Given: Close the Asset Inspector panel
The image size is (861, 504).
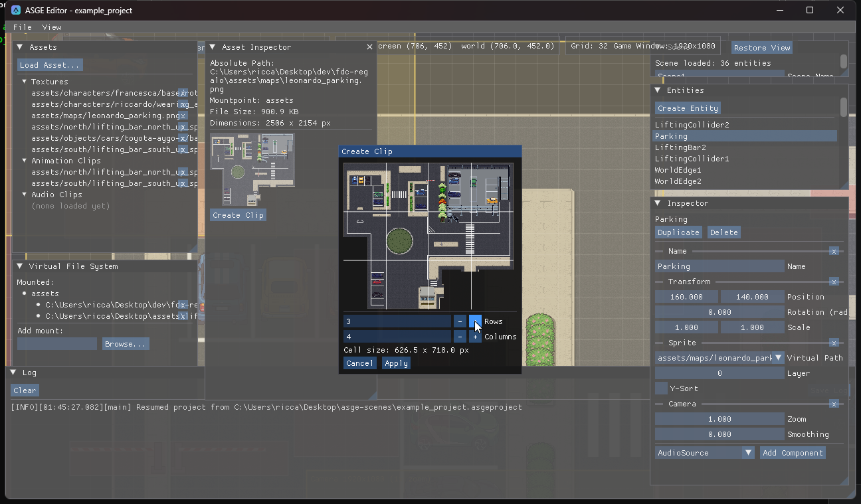Looking at the screenshot, I should click(x=369, y=47).
